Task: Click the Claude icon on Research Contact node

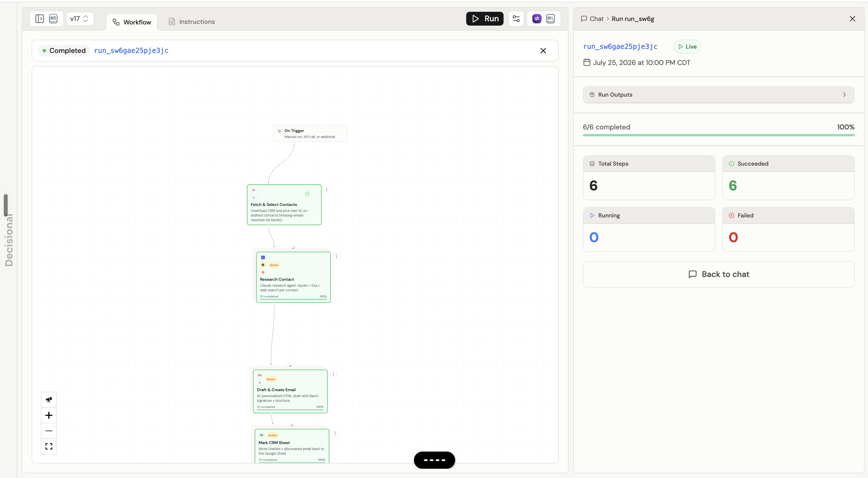Action: tap(263, 272)
